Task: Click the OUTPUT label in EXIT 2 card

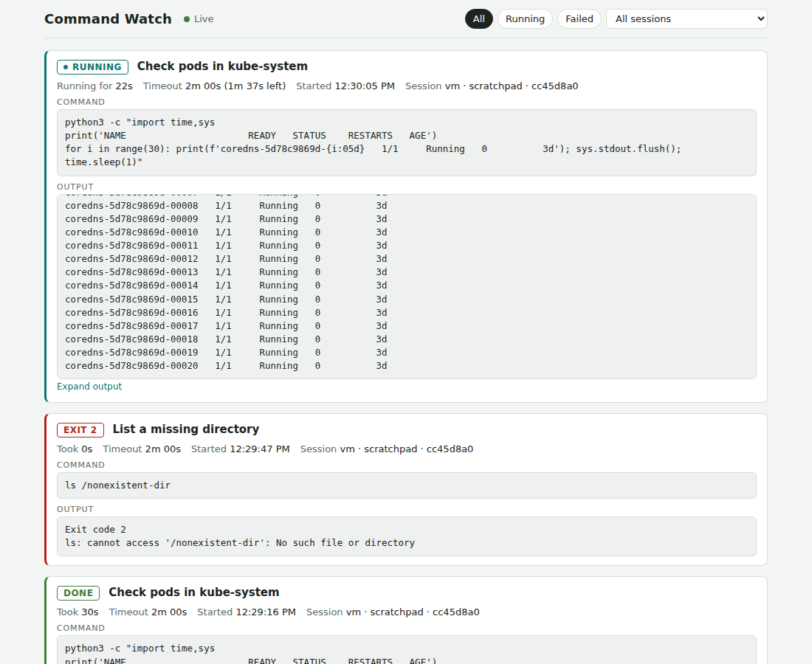Action: point(75,509)
